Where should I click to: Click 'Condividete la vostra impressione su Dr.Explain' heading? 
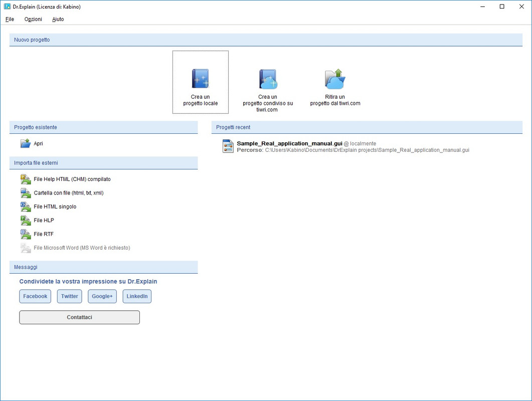[88, 281]
